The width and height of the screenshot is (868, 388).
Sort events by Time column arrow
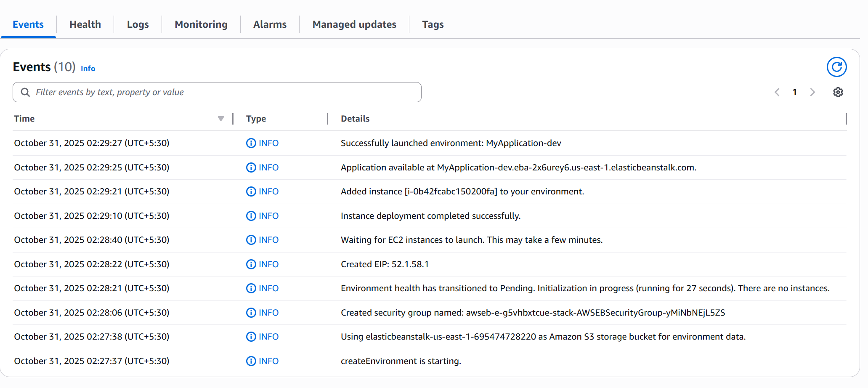coord(220,119)
